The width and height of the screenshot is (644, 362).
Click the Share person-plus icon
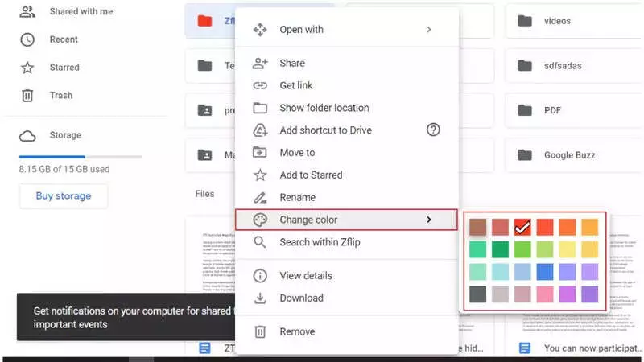[260, 64]
